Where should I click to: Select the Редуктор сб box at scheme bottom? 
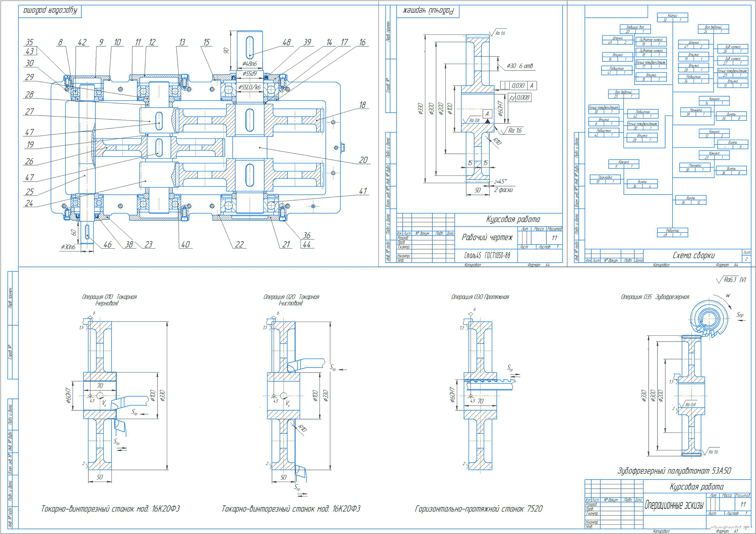672,232
